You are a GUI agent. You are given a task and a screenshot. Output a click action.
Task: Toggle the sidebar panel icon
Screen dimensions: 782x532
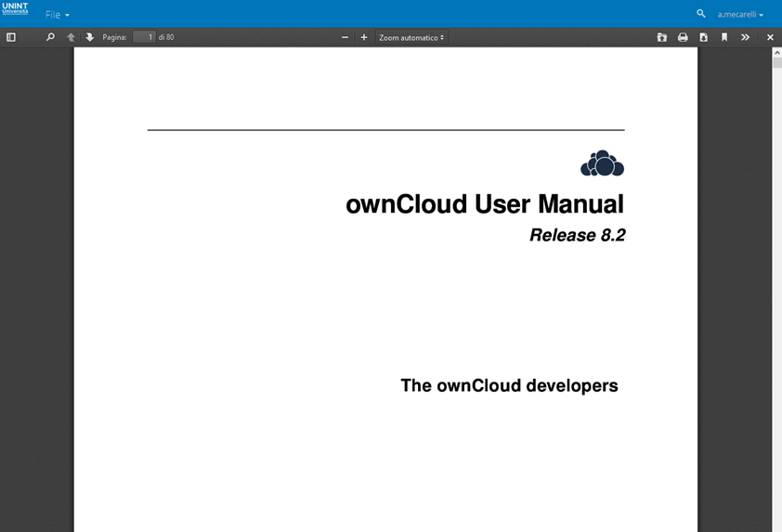(x=11, y=37)
